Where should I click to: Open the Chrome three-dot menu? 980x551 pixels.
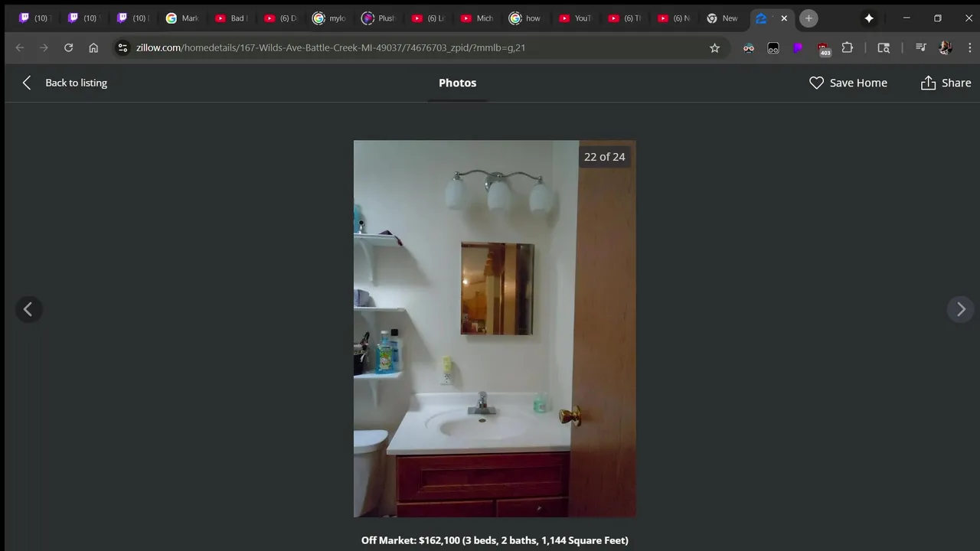[969, 47]
